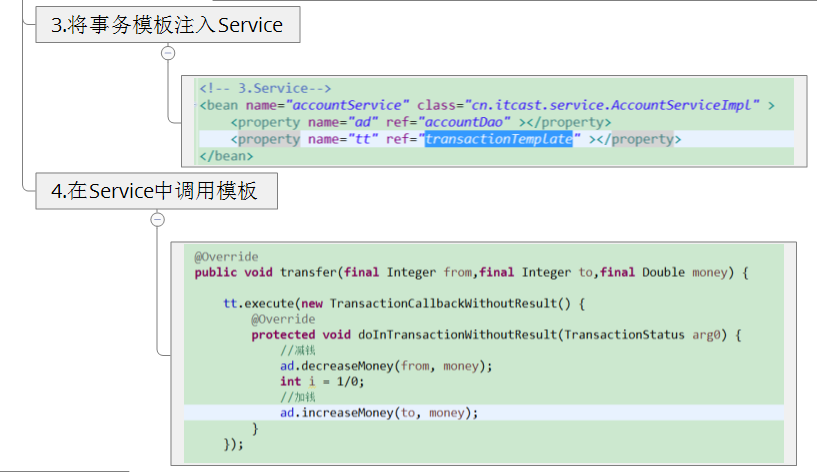
Task: Click 'ad.decreaseMoney(from, money);' line
Action: (x=386, y=366)
